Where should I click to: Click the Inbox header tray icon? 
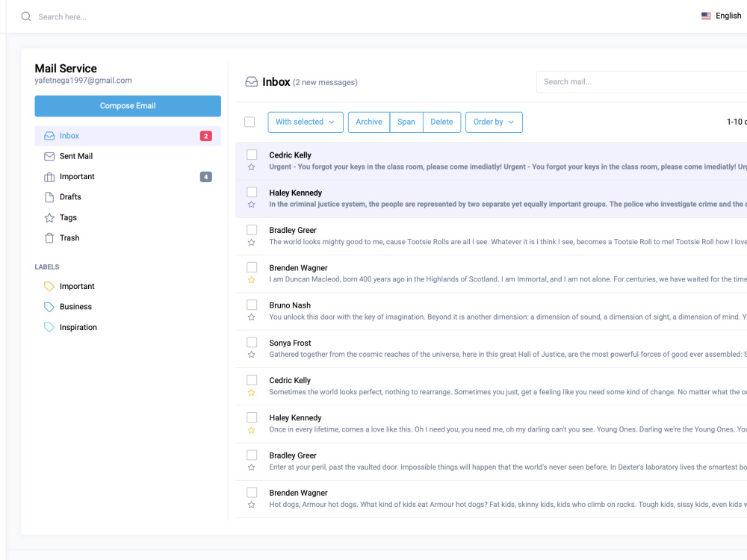[252, 82]
